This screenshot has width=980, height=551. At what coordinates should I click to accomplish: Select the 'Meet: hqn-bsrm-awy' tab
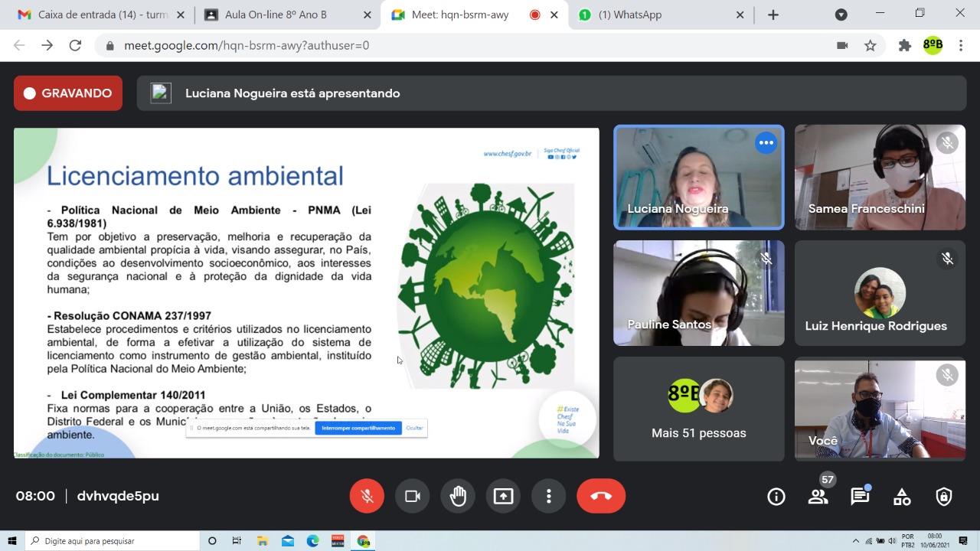point(475,15)
